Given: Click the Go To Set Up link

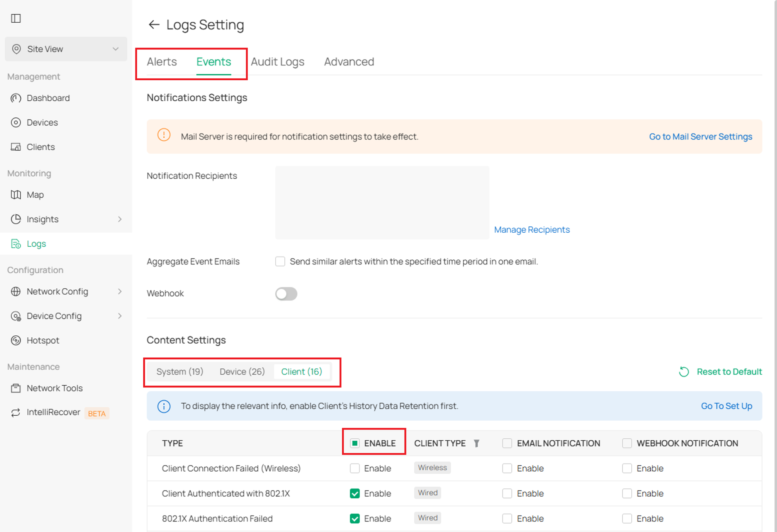Looking at the screenshot, I should 726,406.
